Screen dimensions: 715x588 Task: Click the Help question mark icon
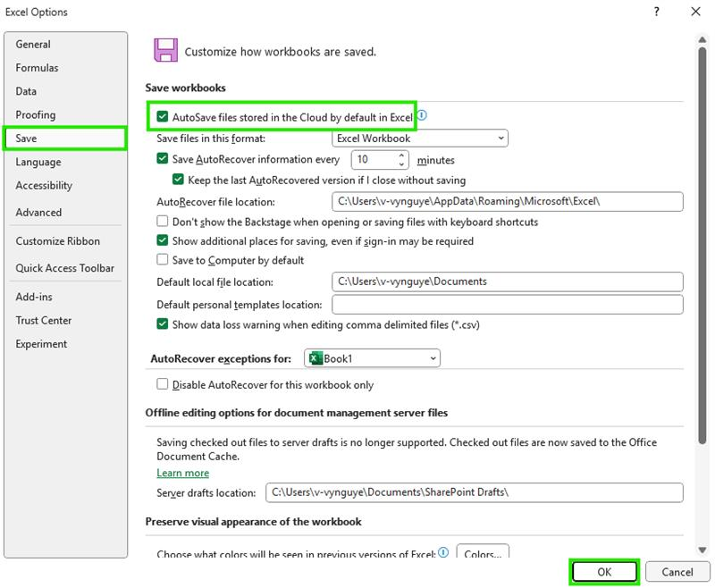point(656,12)
